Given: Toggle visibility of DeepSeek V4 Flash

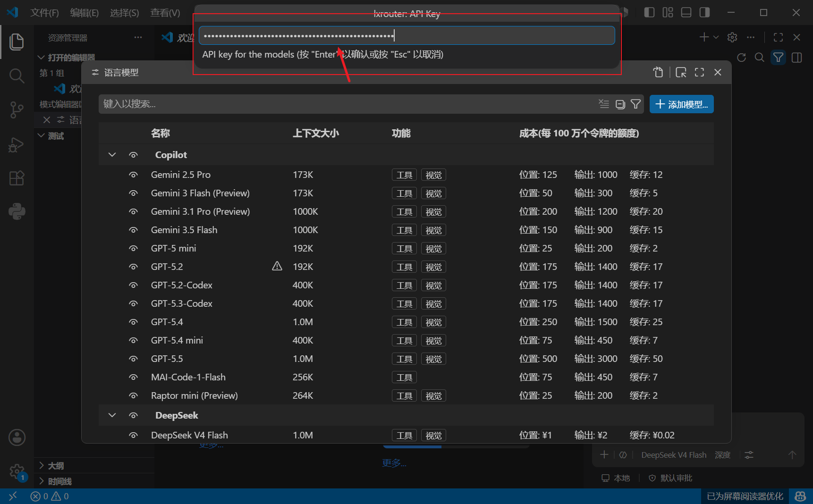Looking at the screenshot, I should coord(134,436).
